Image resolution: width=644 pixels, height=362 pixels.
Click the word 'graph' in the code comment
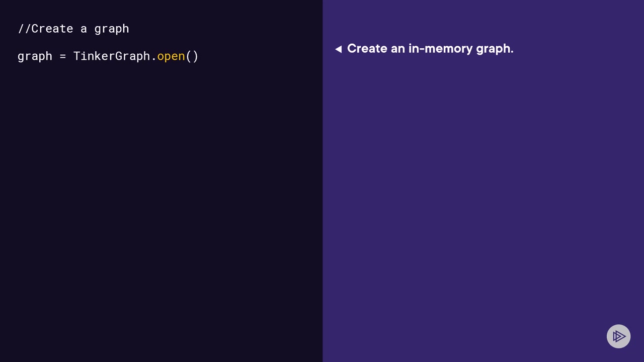click(x=112, y=29)
